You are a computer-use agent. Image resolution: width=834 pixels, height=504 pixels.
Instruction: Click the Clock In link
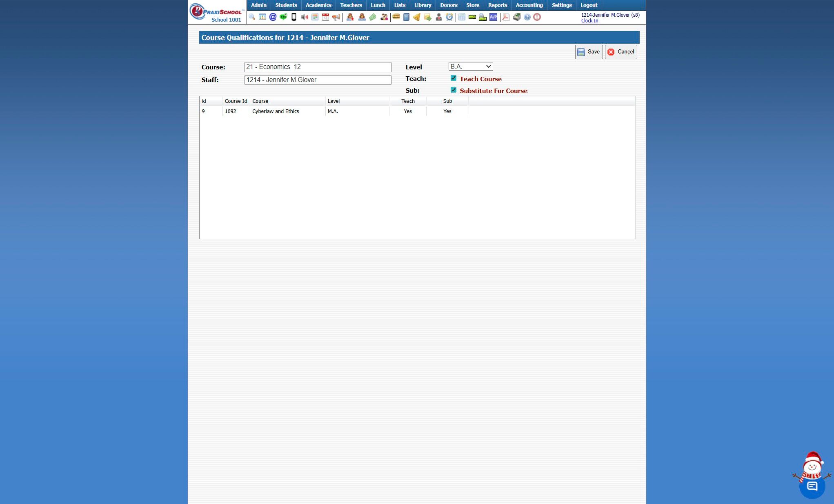click(589, 21)
